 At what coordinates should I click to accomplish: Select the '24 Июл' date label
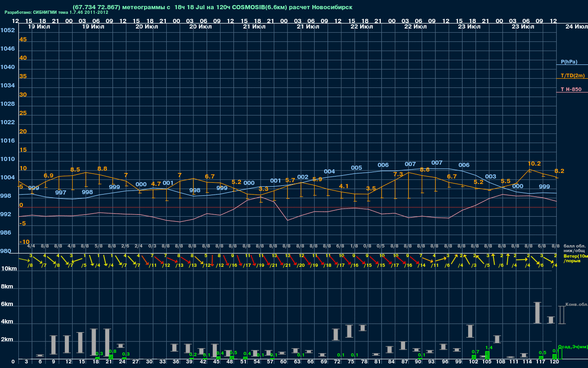tap(576, 27)
